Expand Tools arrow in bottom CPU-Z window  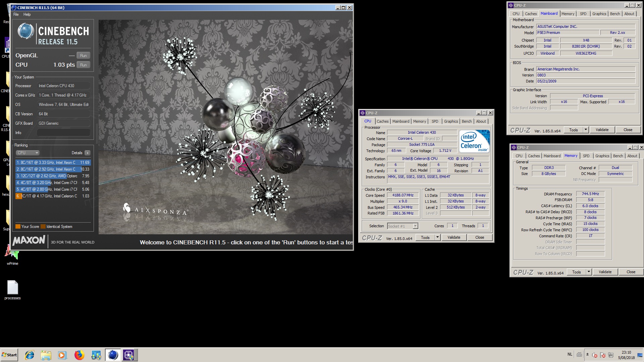(x=589, y=272)
